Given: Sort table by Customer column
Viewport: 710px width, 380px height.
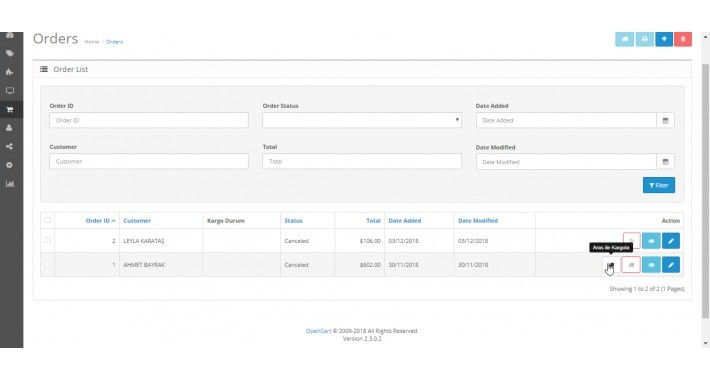Looking at the screenshot, I should tap(137, 221).
